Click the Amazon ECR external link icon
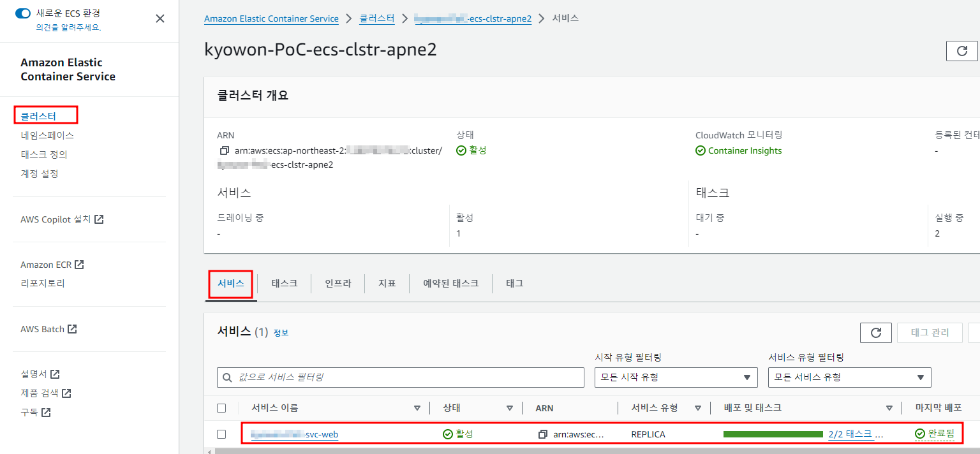This screenshot has height=454, width=980. click(79, 265)
